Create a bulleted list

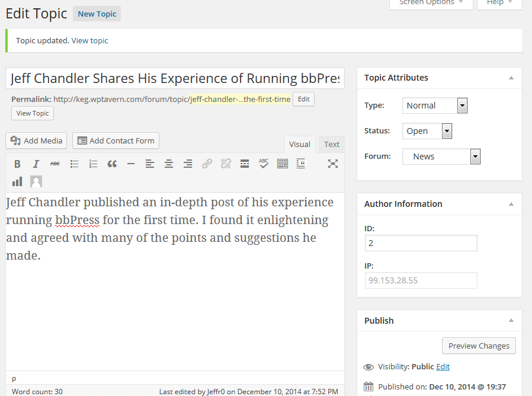coord(74,164)
